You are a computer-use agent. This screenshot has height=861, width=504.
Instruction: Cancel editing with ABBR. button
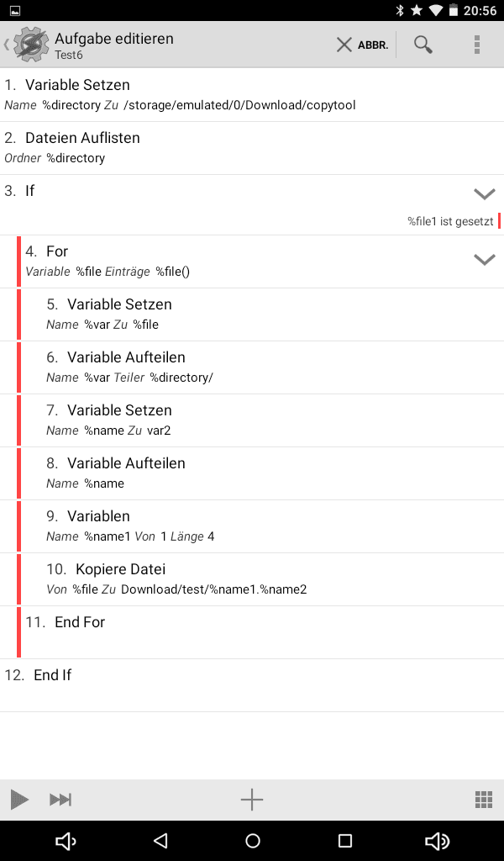(x=362, y=45)
